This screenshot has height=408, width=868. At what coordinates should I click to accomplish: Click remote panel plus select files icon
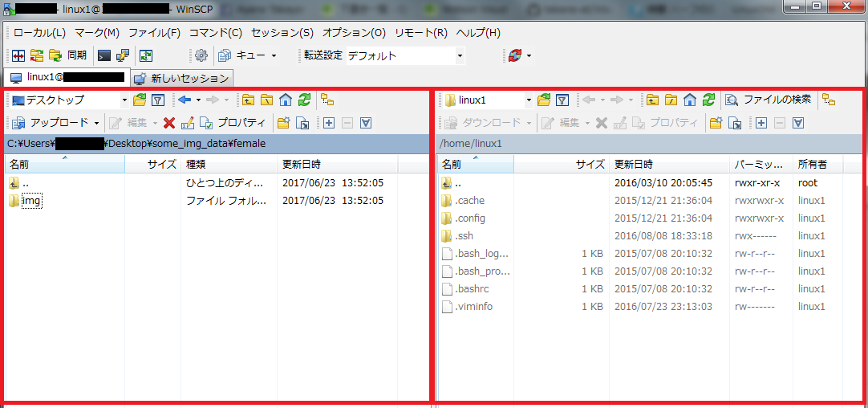pos(761,123)
